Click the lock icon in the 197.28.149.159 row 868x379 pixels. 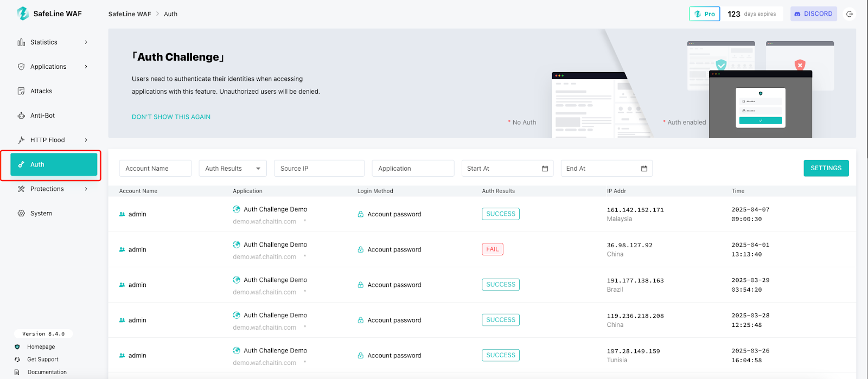click(x=360, y=356)
